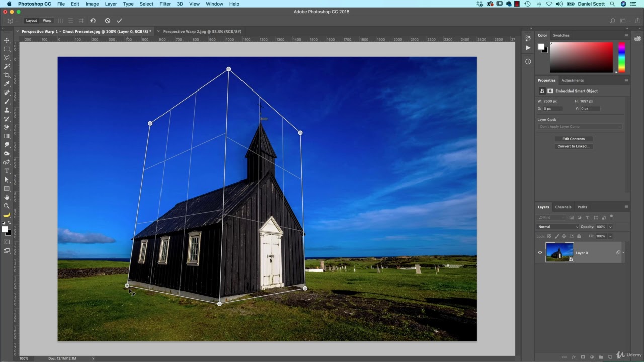The image size is (644, 362).
Task: Select the Horizontal Type tool
Action: [x=7, y=171]
